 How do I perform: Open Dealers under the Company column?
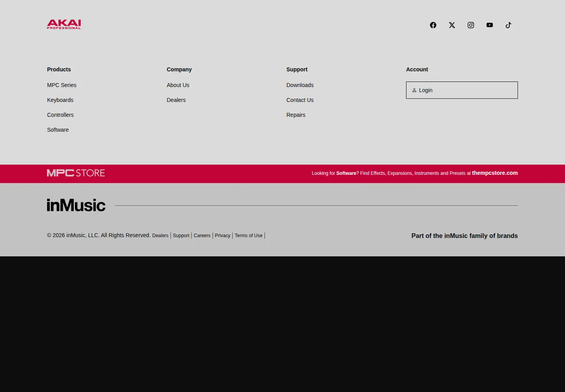pyautogui.click(x=176, y=100)
